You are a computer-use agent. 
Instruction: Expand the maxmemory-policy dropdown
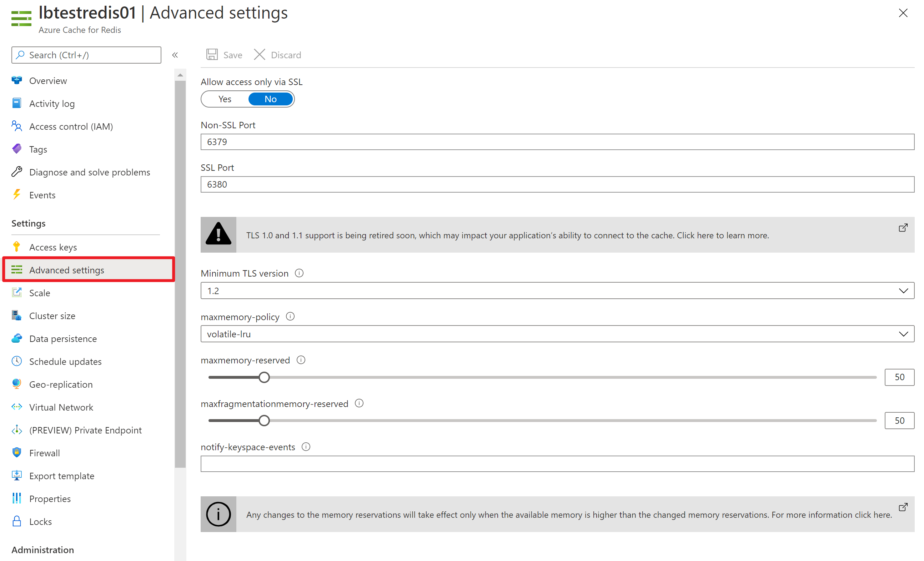(557, 334)
